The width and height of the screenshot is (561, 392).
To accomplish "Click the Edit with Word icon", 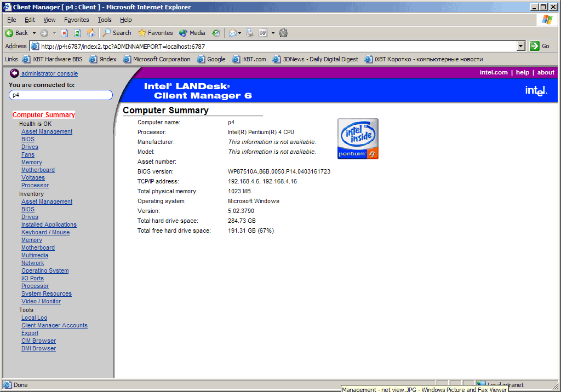I will click(x=263, y=33).
